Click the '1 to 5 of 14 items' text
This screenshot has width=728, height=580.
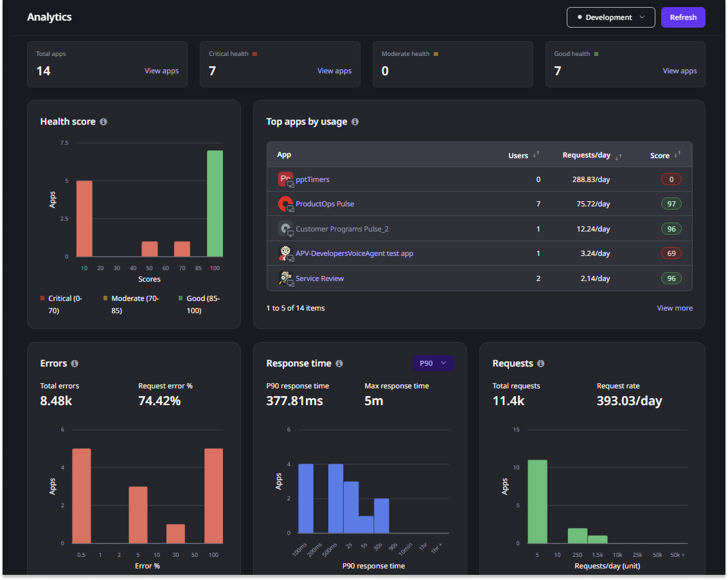pyautogui.click(x=296, y=308)
